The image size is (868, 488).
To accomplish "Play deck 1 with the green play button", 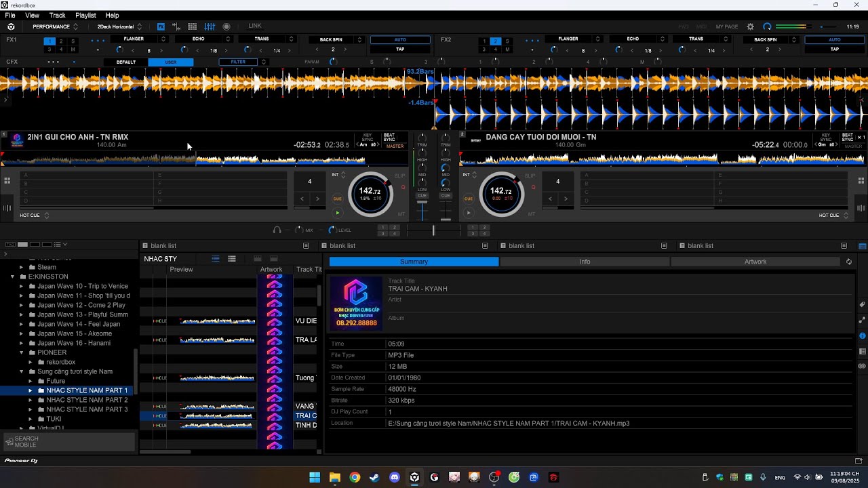I will [337, 213].
